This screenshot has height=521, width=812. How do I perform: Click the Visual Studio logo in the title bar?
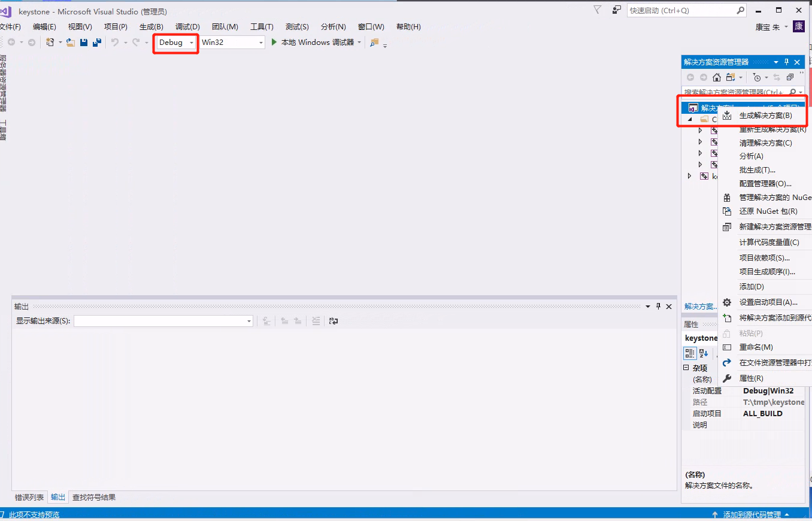click(6, 11)
